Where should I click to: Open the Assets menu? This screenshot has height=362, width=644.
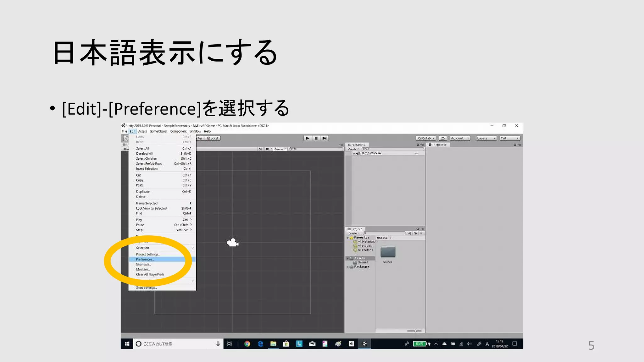(x=142, y=131)
